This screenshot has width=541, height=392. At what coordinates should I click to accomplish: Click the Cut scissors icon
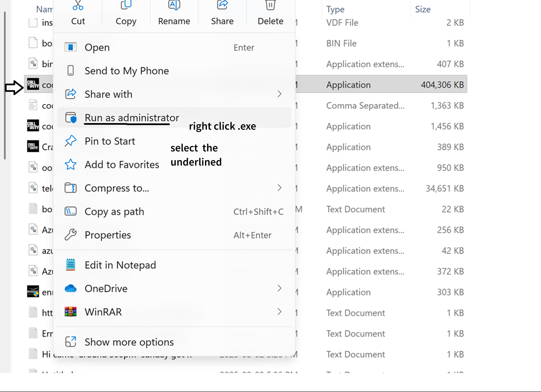pyautogui.click(x=78, y=6)
